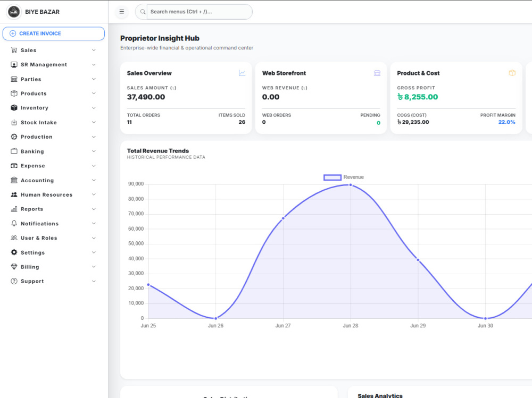The height and width of the screenshot is (398, 532).
Task: Open the User & Roles menu item
Action: tap(54, 238)
